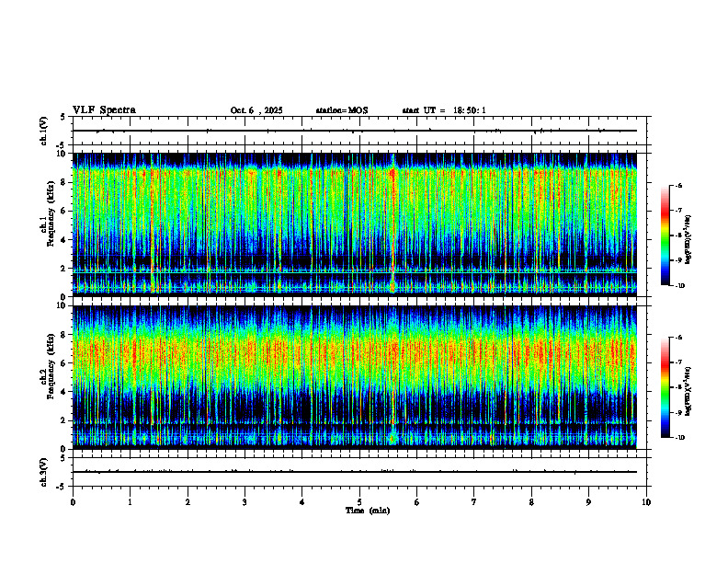This screenshot has height=563, width=728.
Task: Click the ch.1 spectrogram panel
Action: pos(355,224)
